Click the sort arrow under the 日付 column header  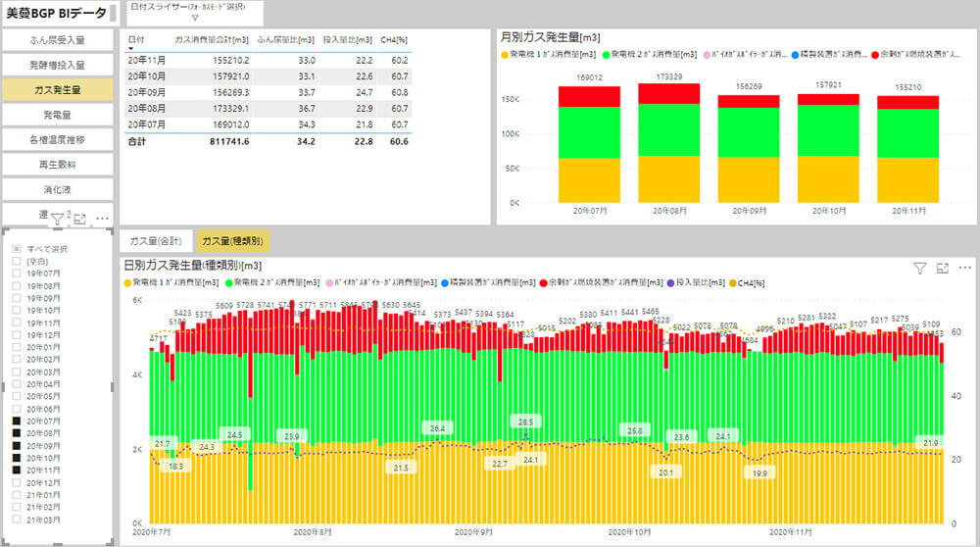[x=132, y=48]
